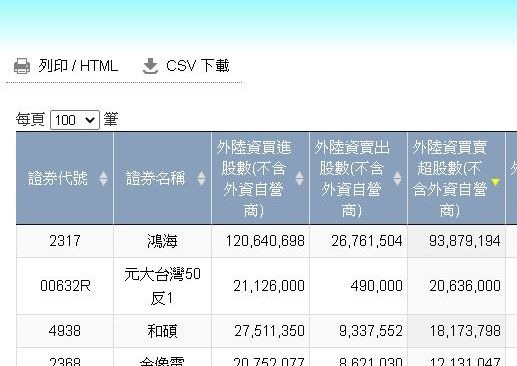Screen dimensions: 517x366
Task: Click the printer icon
Action: click(22, 66)
